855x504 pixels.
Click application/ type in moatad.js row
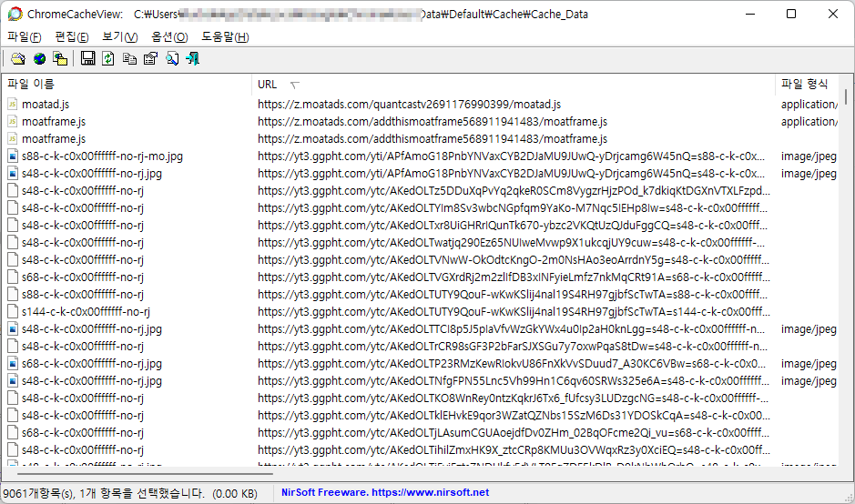point(809,104)
